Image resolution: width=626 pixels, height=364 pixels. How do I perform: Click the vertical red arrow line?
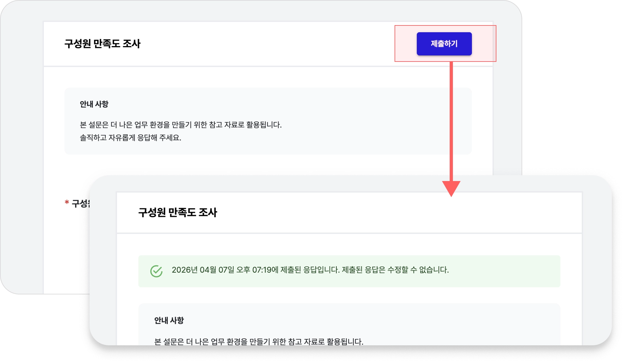click(451, 122)
